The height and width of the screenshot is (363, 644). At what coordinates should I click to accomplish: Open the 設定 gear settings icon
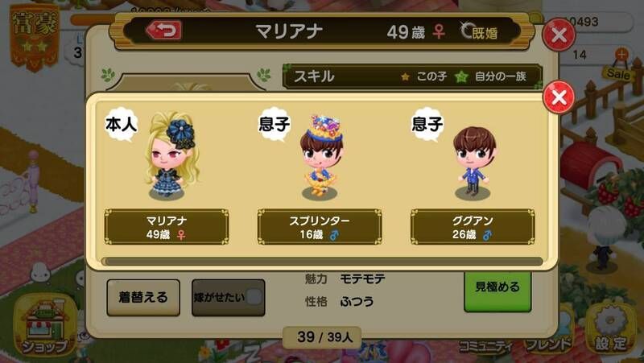611,328
